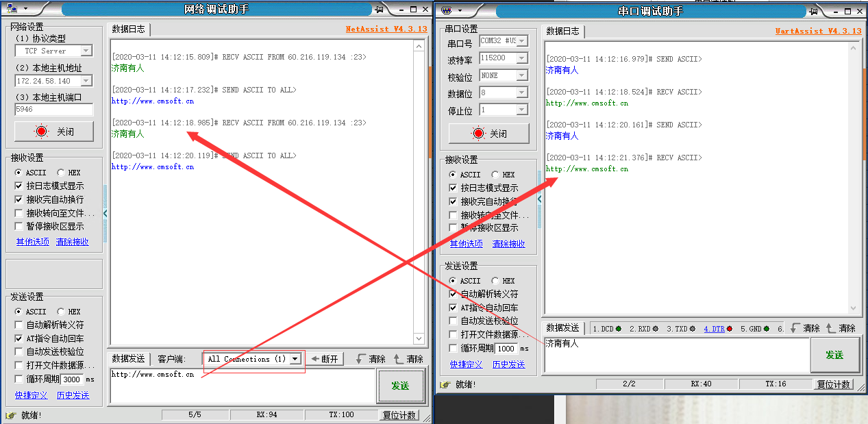Click the pin icon in NetAssist title bar

point(379,9)
